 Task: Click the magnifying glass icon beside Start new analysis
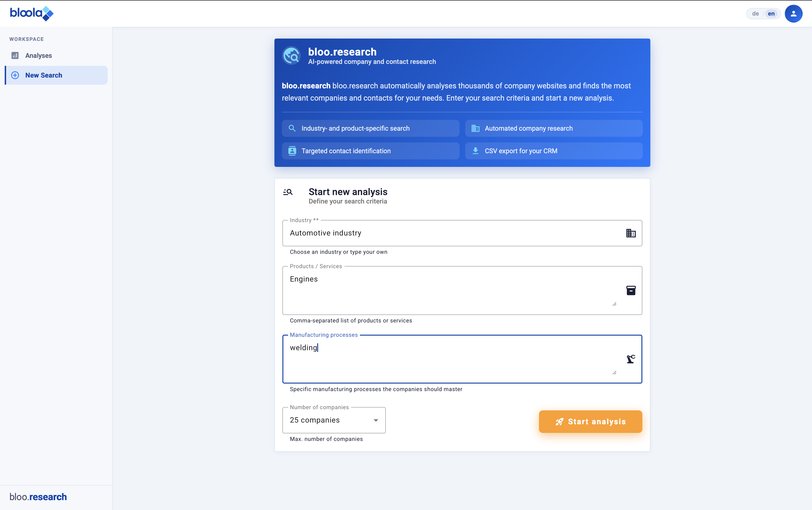288,192
